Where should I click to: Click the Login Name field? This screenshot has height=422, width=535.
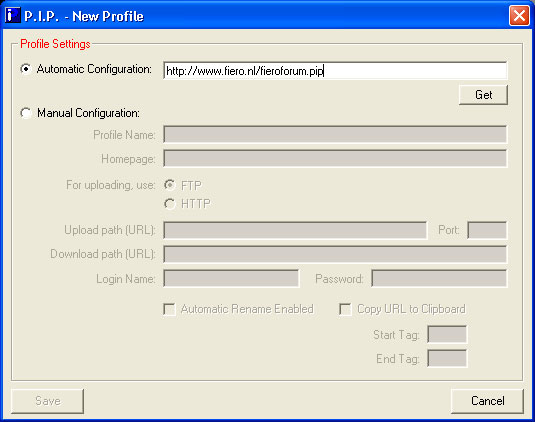pos(231,278)
